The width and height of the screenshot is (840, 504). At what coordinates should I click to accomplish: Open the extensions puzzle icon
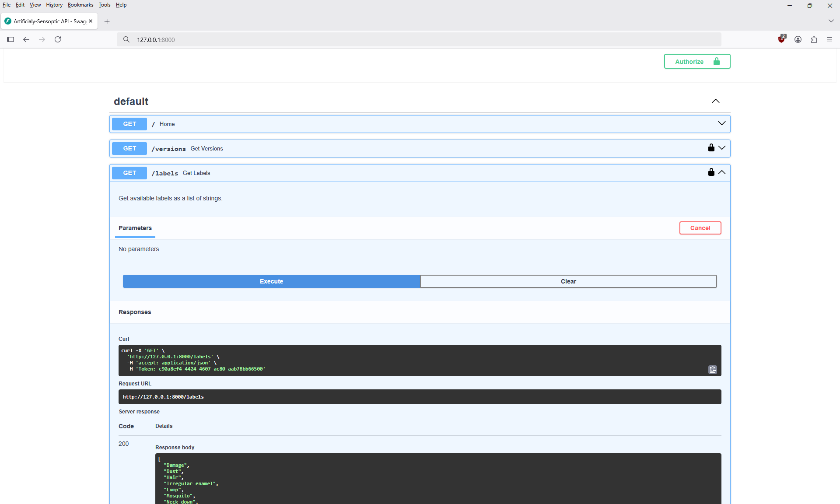tap(814, 39)
